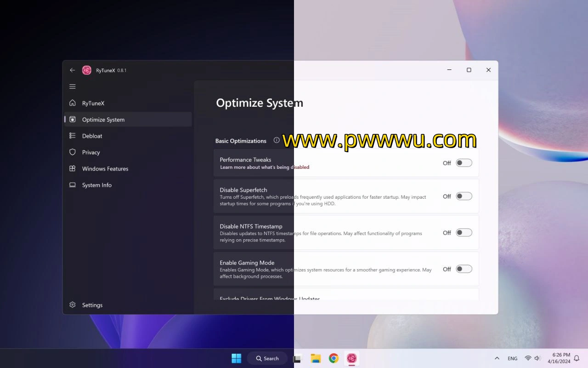Open the notification bell icon
Screen dimensions: 588x368
577,358
